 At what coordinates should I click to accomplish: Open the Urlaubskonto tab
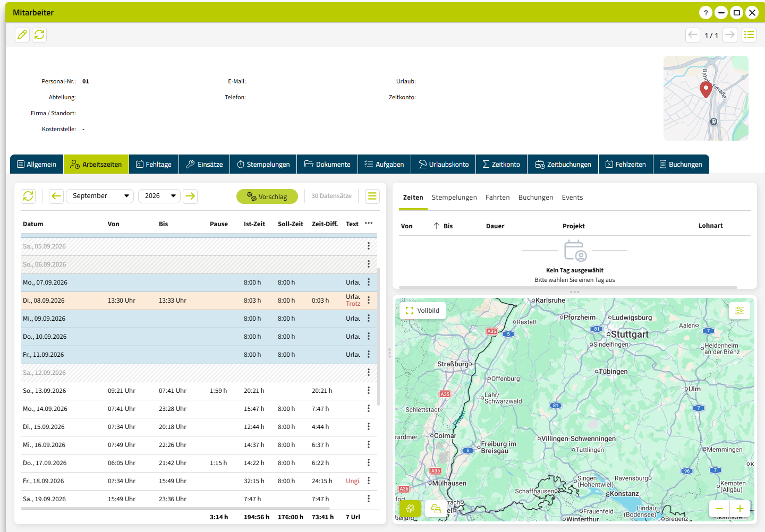pyautogui.click(x=444, y=164)
